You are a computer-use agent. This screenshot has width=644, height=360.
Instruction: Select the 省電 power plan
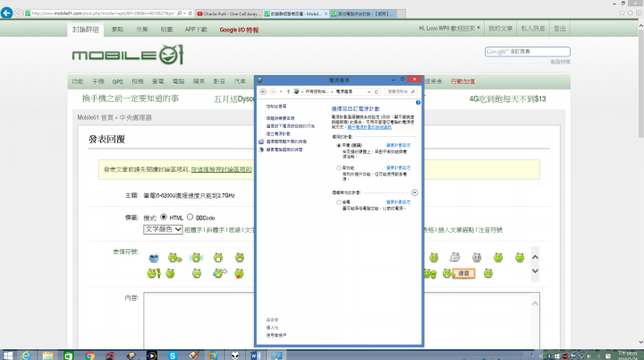339,202
